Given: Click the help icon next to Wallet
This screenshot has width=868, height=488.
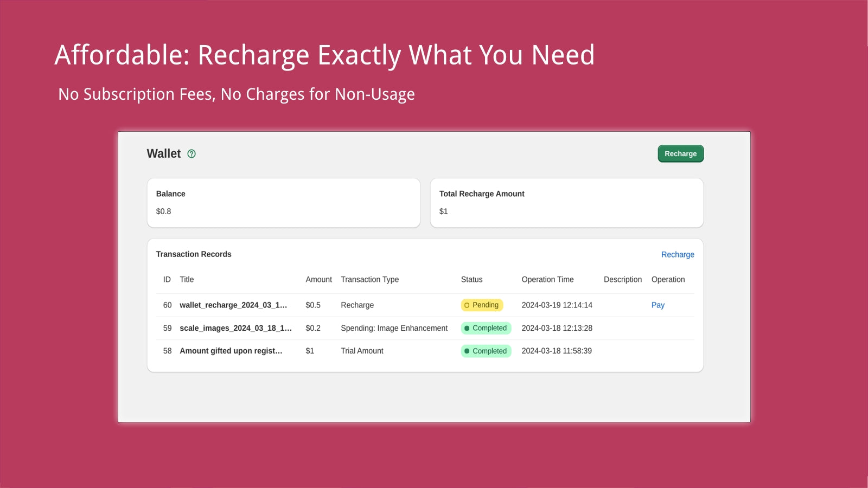Looking at the screenshot, I should click(192, 154).
